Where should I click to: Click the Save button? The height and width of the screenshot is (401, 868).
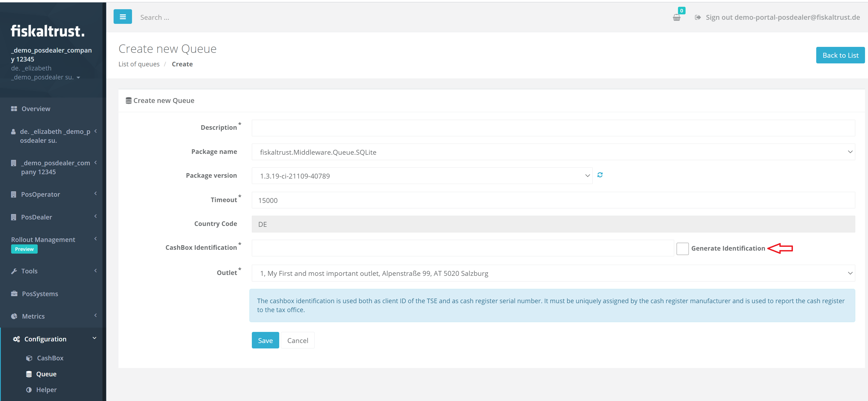265,340
